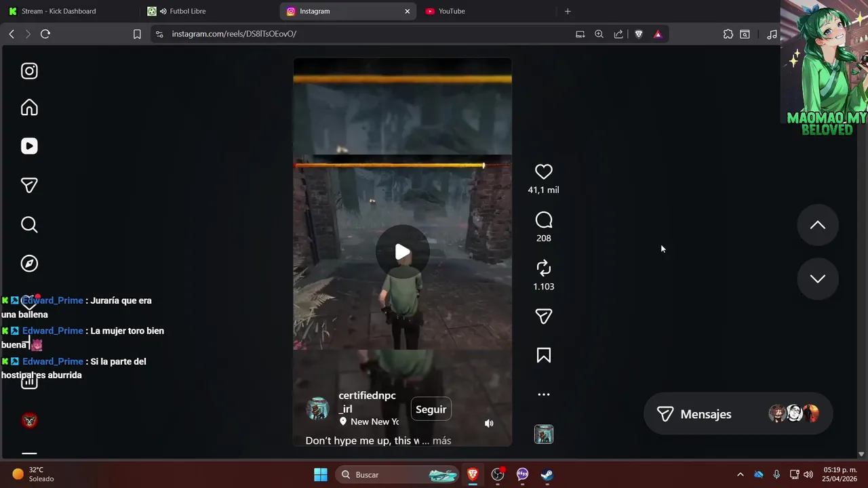This screenshot has height=488, width=868.
Task: Open the Brave Rewards triangle icon
Action: pos(658,34)
